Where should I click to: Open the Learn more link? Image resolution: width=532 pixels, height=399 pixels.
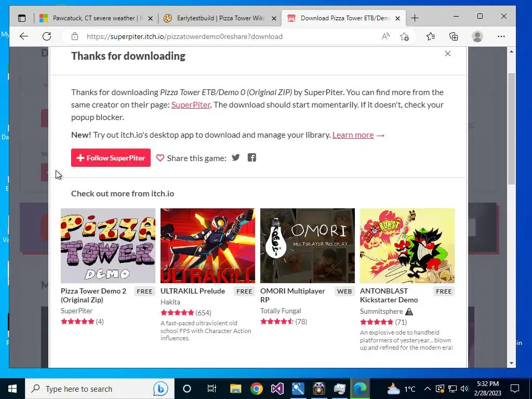pyautogui.click(x=353, y=135)
